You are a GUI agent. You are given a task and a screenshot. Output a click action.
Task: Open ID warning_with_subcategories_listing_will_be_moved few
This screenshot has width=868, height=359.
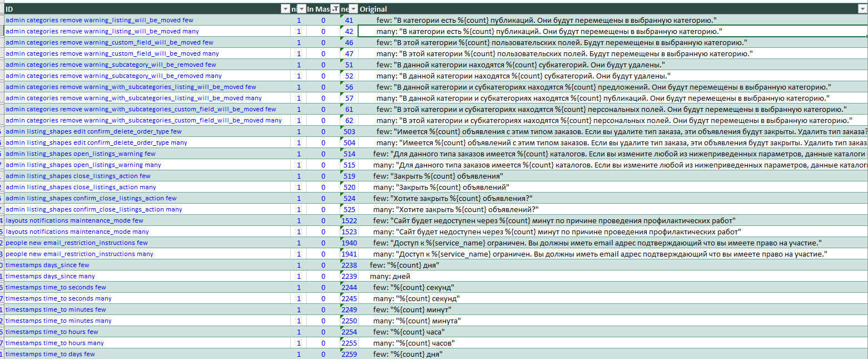click(x=131, y=87)
